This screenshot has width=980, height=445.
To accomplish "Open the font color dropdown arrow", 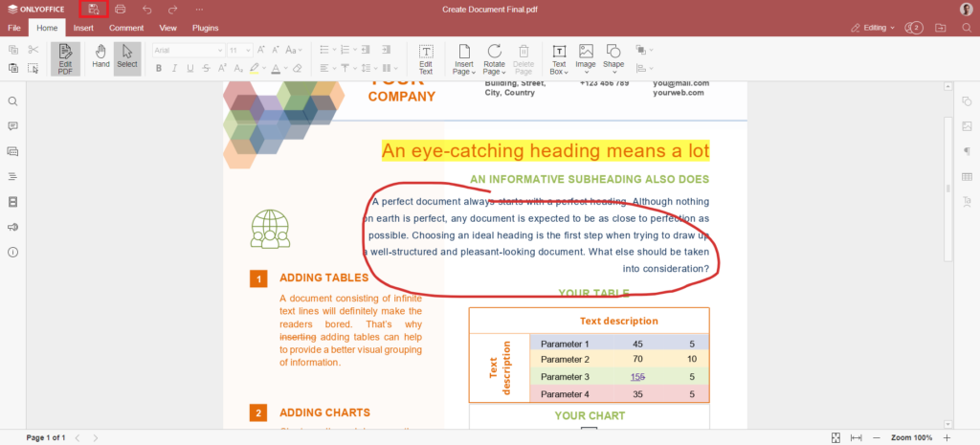I will click(x=285, y=68).
